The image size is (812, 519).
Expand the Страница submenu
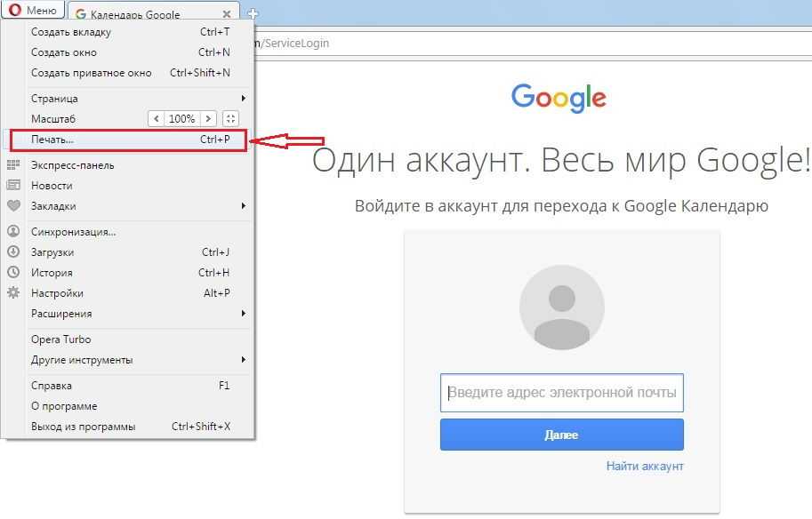point(54,99)
